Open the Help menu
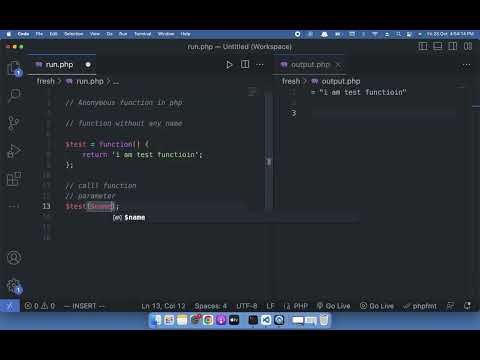This screenshot has height=360, width=480. pyautogui.click(x=185, y=34)
